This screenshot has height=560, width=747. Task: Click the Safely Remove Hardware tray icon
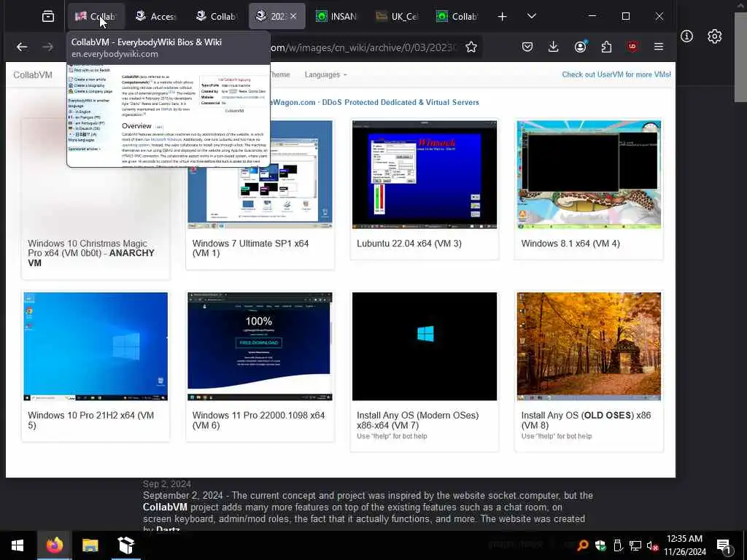618,545
